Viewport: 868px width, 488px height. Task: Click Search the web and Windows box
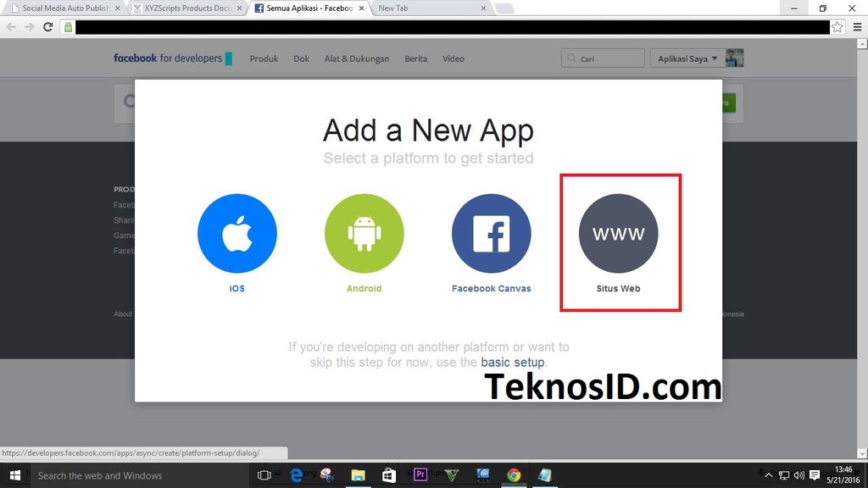(x=138, y=475)
